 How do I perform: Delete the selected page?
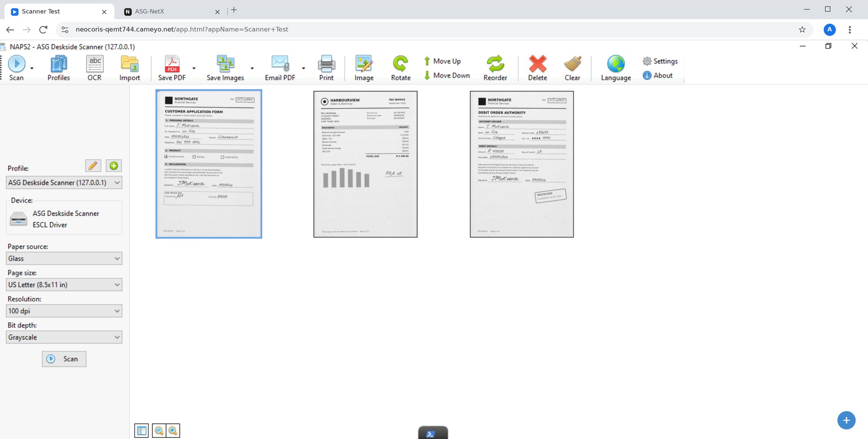537,68
